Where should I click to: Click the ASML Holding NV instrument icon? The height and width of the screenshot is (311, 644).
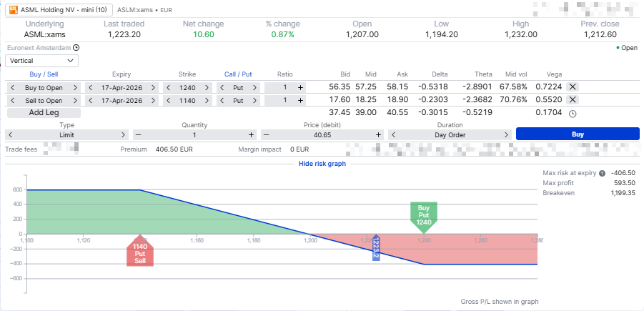pos(14,9)
